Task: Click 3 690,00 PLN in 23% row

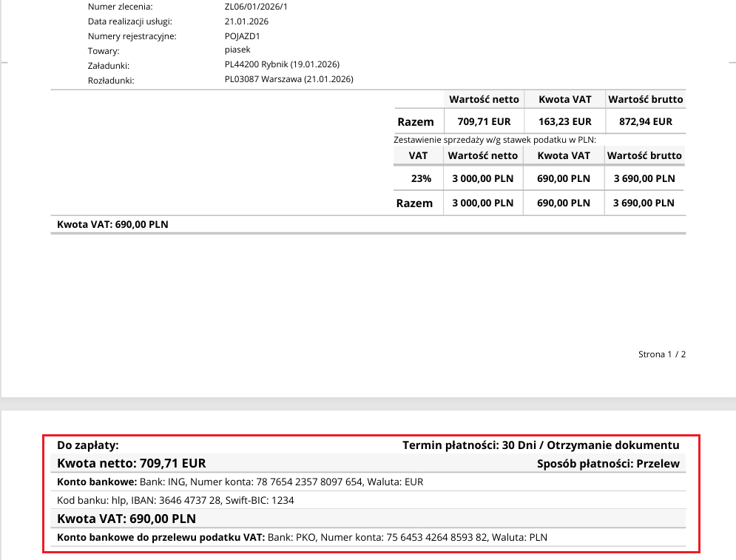Action: tap(644, 178)
